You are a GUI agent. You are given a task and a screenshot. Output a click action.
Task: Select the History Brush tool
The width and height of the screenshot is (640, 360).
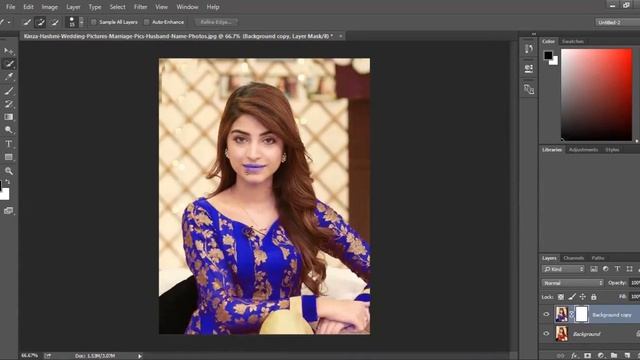(8, 104)
